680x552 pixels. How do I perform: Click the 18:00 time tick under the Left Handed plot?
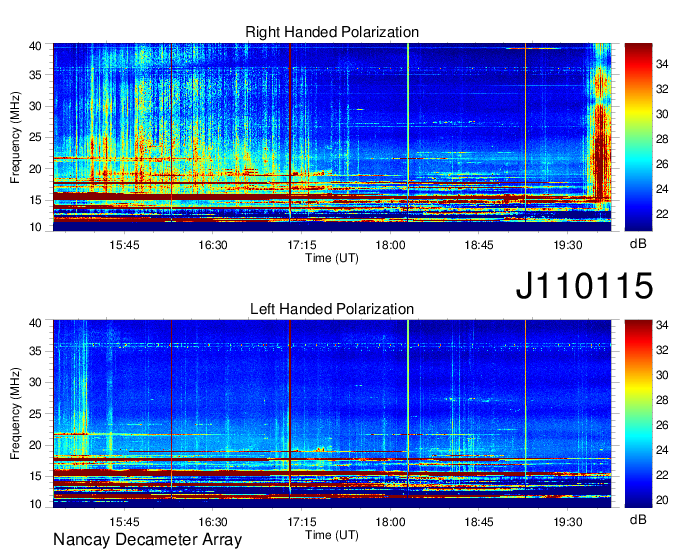390,522
